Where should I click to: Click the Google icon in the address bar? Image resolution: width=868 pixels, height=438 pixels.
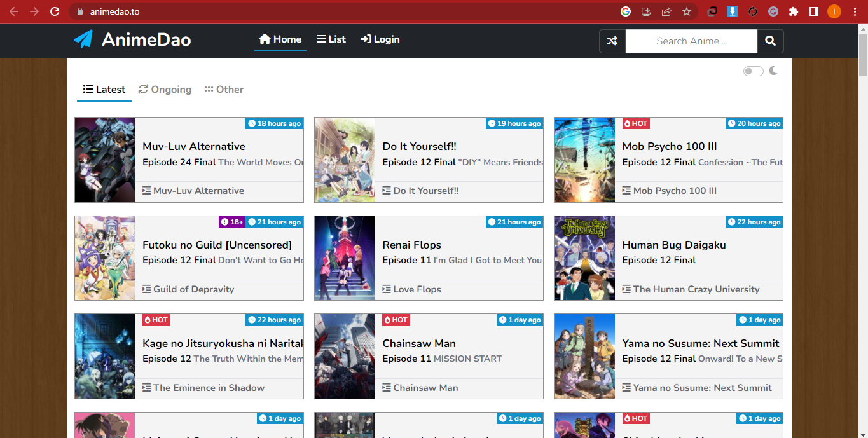[x=626, y=11]
